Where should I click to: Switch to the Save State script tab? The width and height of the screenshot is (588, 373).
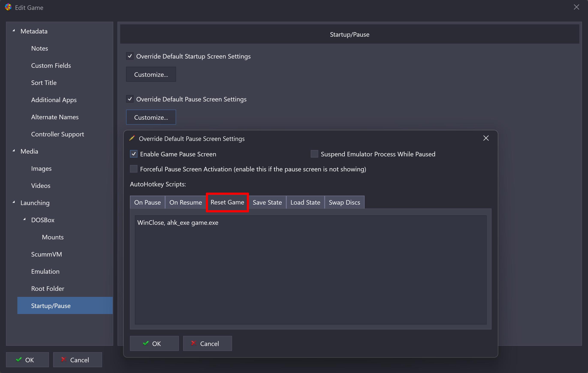[x=267, y=202]
